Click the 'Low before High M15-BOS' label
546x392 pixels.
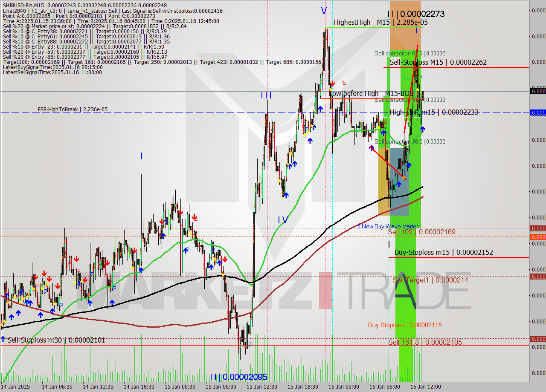pyautogui.click(x=371, y=93)
